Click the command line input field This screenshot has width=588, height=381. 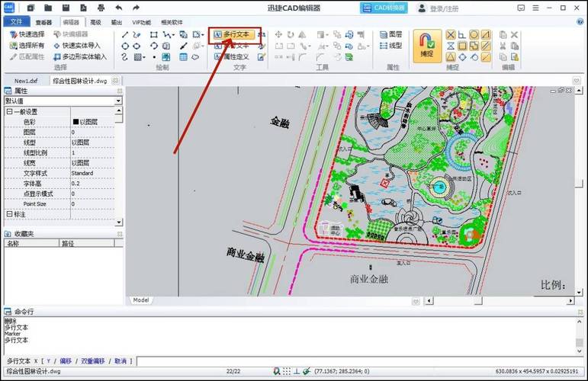(358, 360)
